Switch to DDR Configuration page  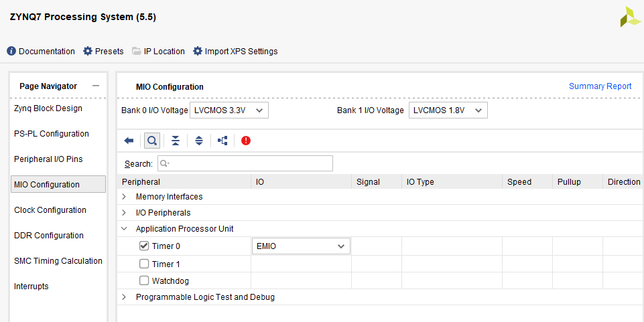[49, 236]
